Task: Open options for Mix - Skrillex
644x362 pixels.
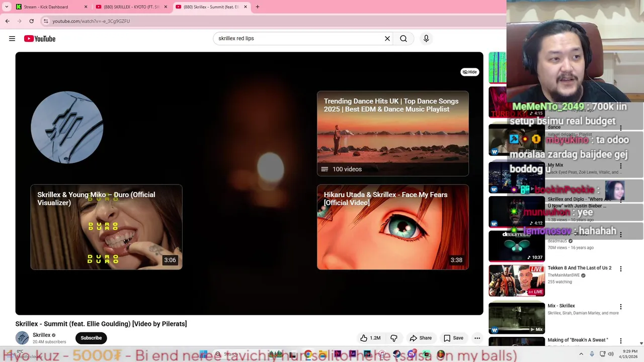Action: click(620, 307)
